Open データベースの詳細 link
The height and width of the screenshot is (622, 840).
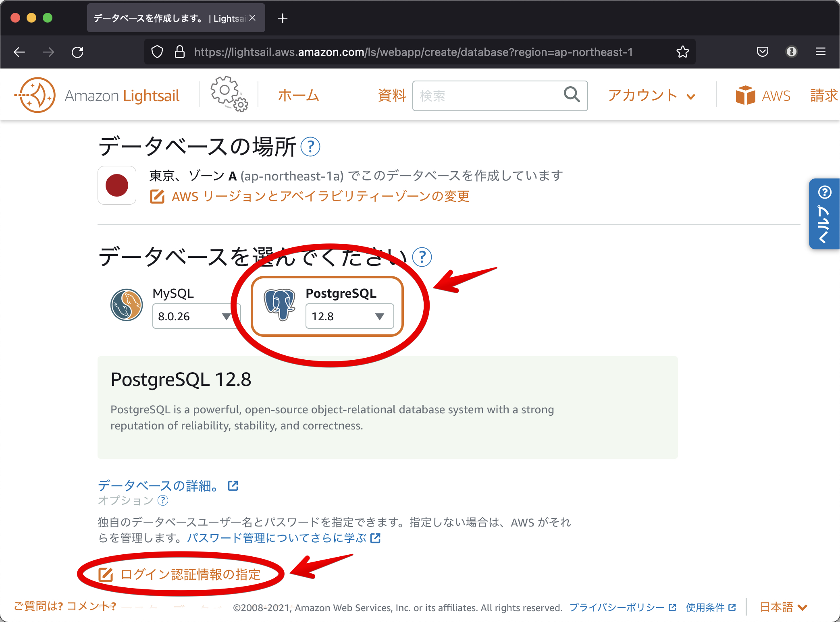[168, 486]
